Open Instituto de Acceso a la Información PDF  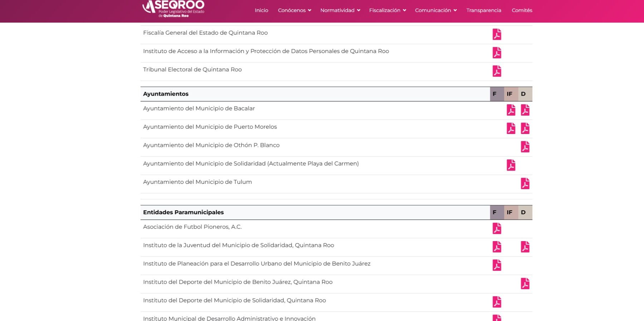pyautogui.click(x=497, y=53)
